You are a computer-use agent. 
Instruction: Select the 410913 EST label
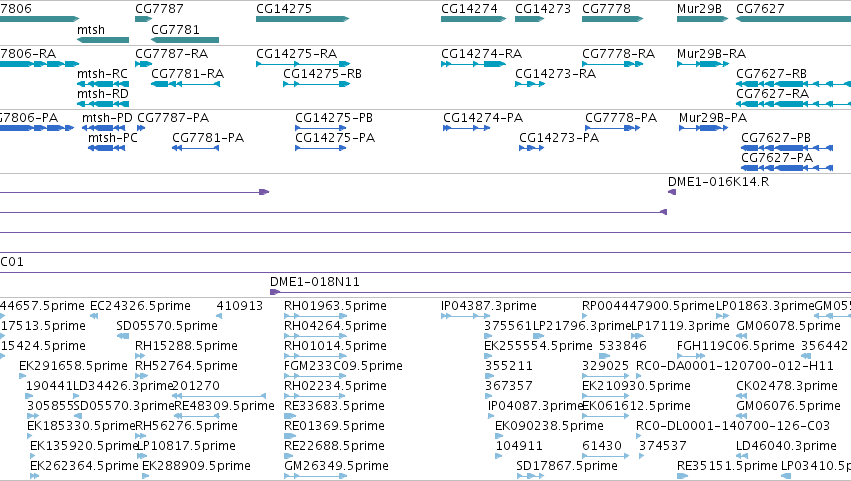point(239,306)
